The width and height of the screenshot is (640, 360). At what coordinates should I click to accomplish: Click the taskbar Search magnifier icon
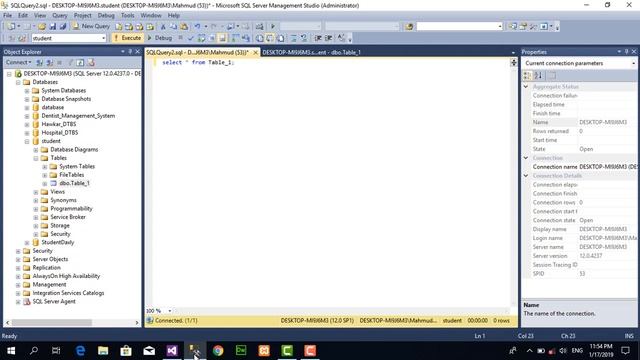(x=34, y=351)
